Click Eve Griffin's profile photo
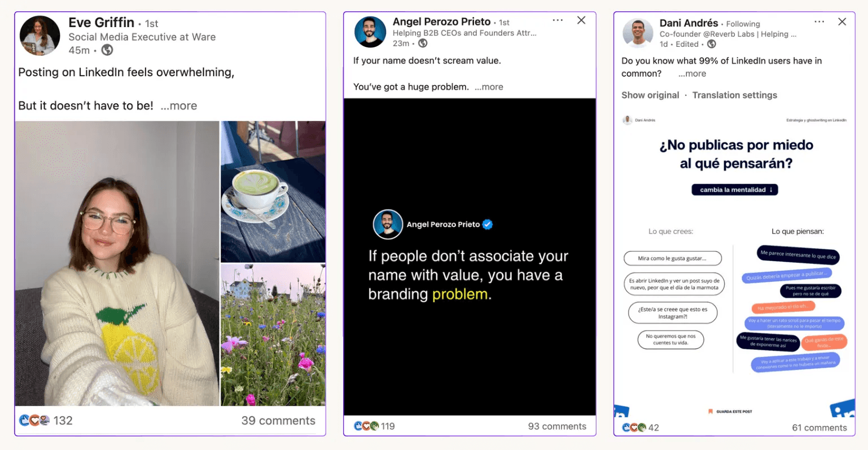 tap(40, 35)
